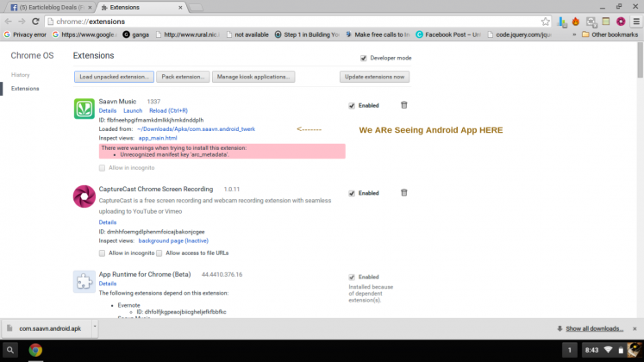644x362 pixels.
Task: Open the Chrome hamburger menu
Action: tap(635, 21)
